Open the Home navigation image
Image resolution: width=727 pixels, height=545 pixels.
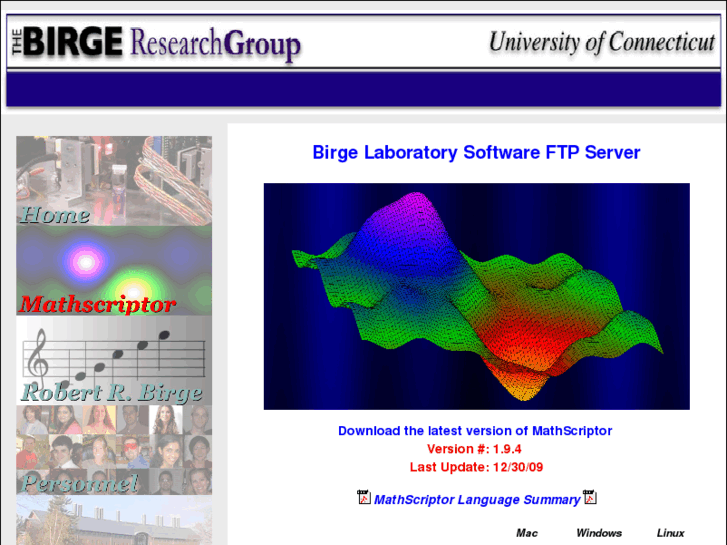(114, 180)
